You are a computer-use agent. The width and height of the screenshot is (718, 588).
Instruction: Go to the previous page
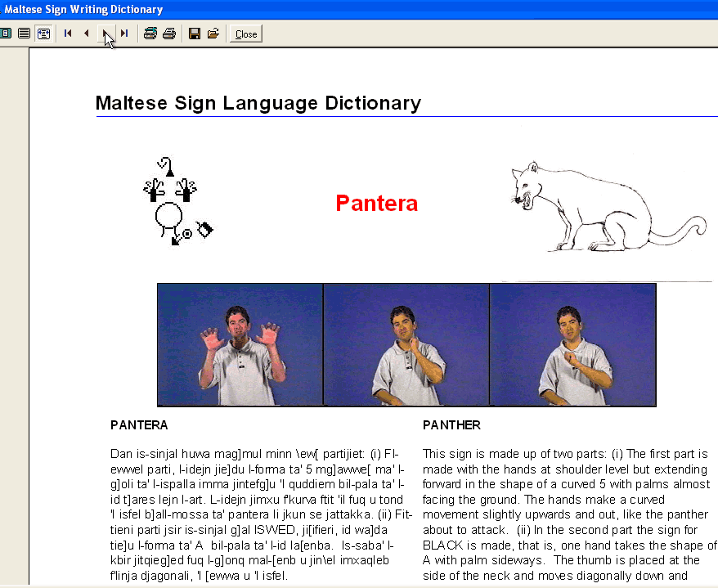coord(87,34)
